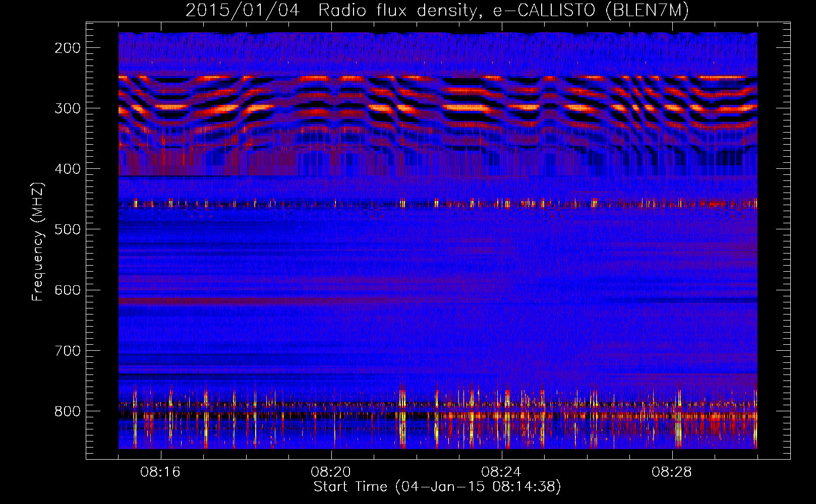The height and width of the screenshot is (504, 816).
Task: Click the 500 frequency tick label
Action: [x=68, y=229]
